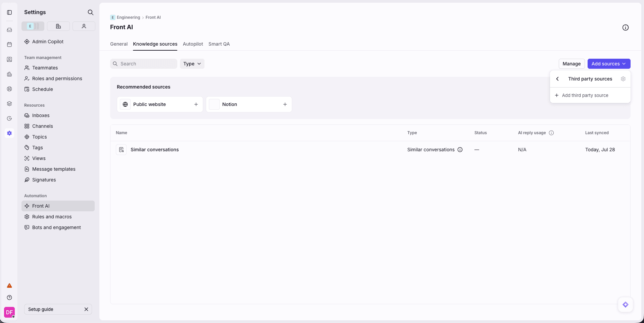The height and width of the screenshot is (323, 644).
Task: Open the DF user avatar
Action: tap(9, 312)
